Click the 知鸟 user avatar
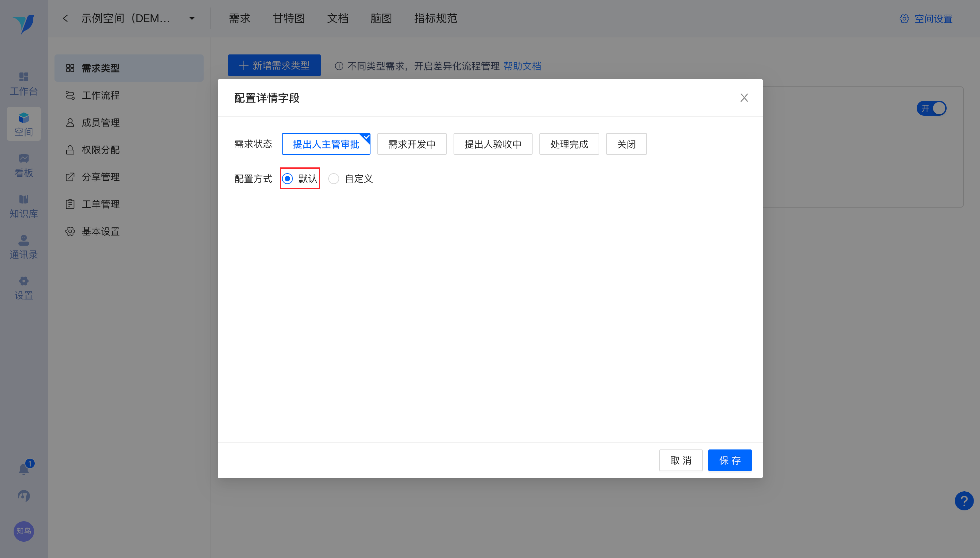The height and width of the screenshot is (558, 980). click(24, 531)
